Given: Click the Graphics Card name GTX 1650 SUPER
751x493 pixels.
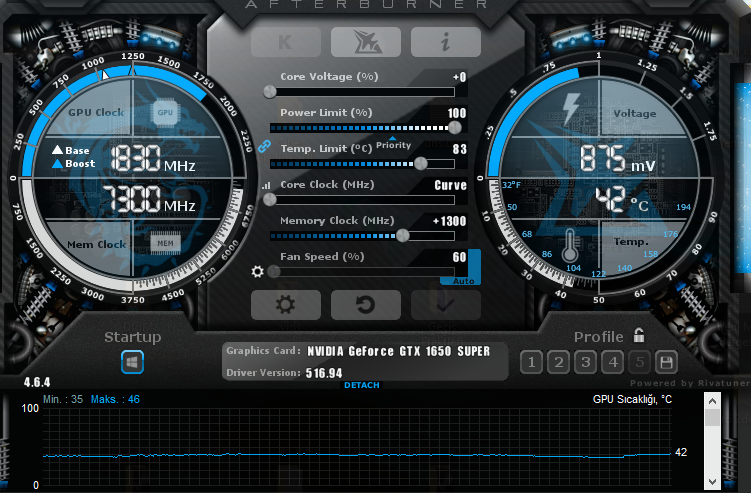Looking at the screenshot, I should pos(398,351).
